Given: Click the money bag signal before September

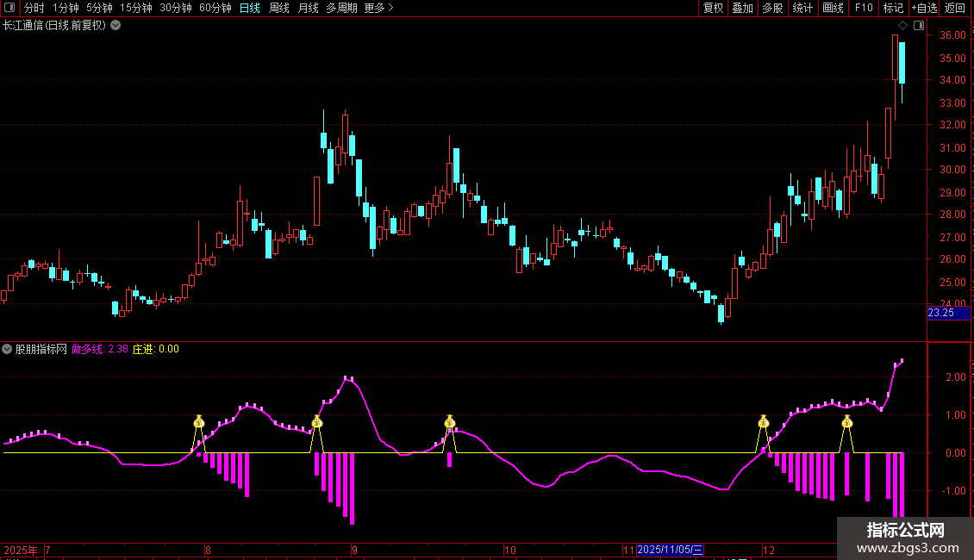Looking at the screenshot, I should point(316,421).
